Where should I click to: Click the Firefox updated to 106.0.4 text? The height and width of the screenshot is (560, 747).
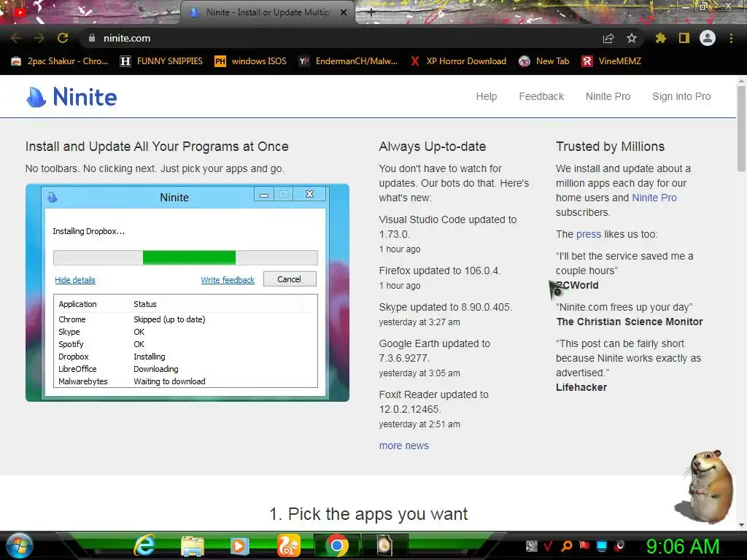(x=440, y=271)
